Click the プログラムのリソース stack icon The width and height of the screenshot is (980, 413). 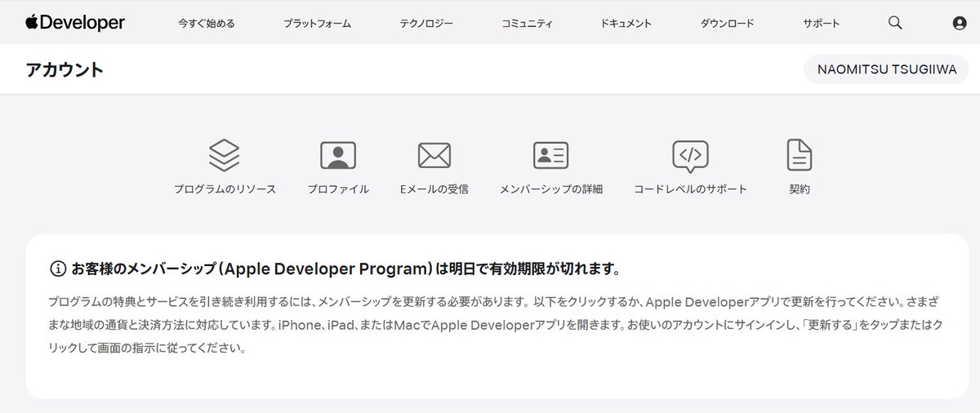pyautogui.click(x=225, y=154)
